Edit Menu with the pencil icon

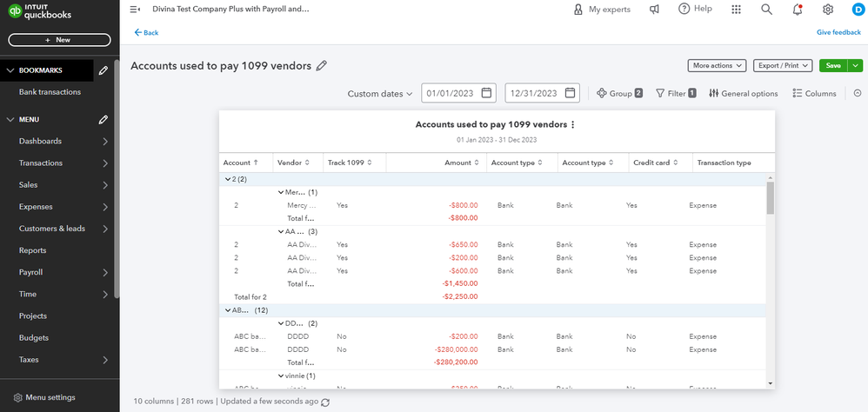point(103,119)
